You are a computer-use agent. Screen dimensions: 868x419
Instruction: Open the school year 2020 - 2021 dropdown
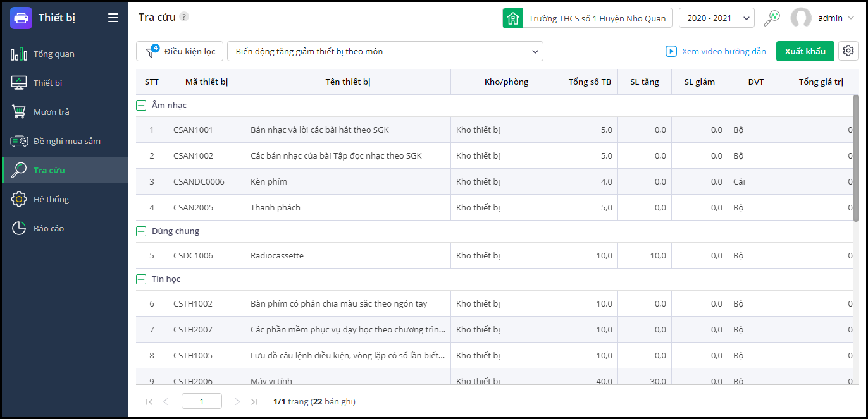716,18
